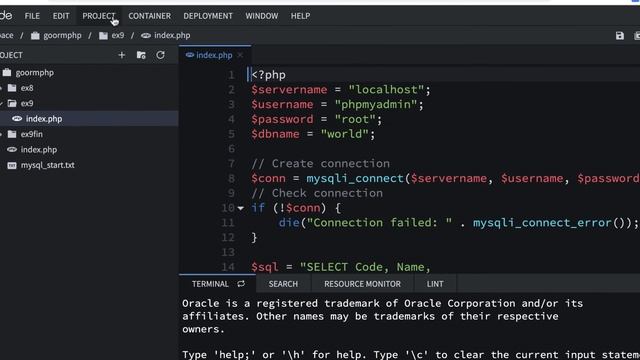Switch to the SEARCH tab
Viewport: 640px width, 360px height.
point(283,284)
